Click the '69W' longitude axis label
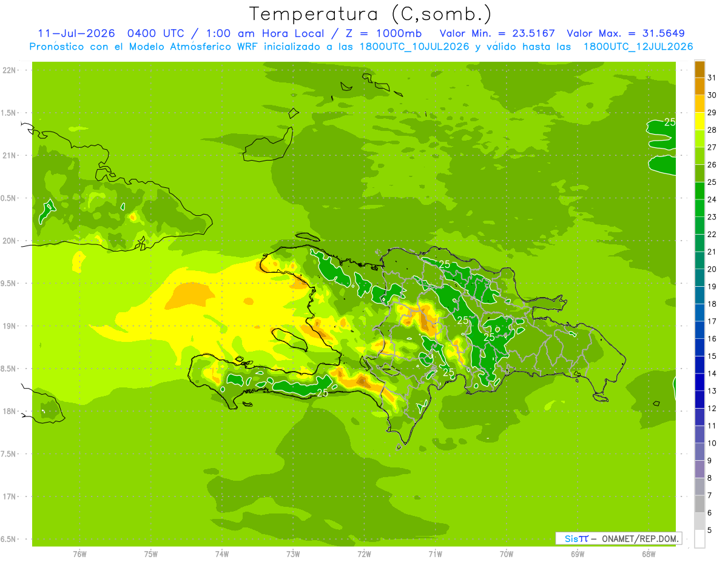 coord(577,554)
